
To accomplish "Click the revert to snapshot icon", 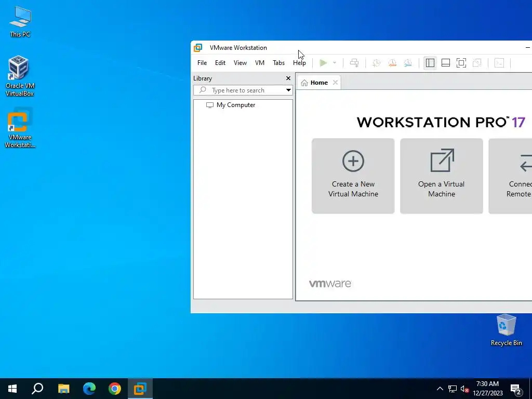I will 392,63.
